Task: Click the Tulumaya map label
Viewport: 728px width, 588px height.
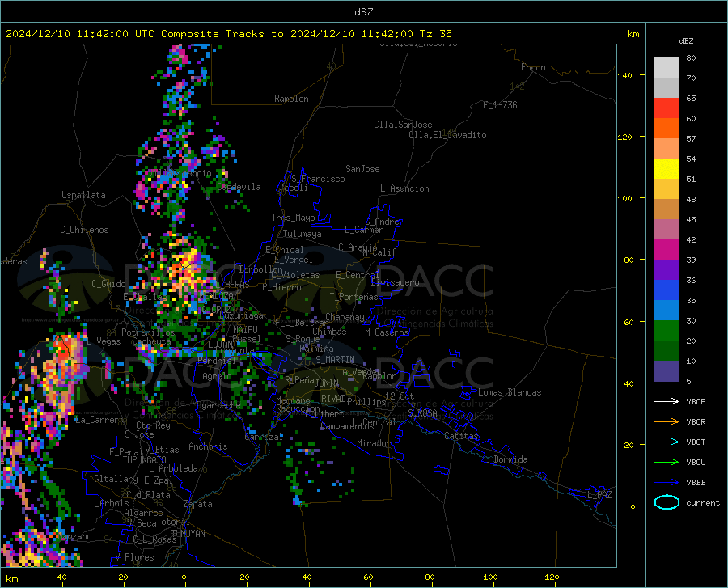Action: tap(303, 234)
